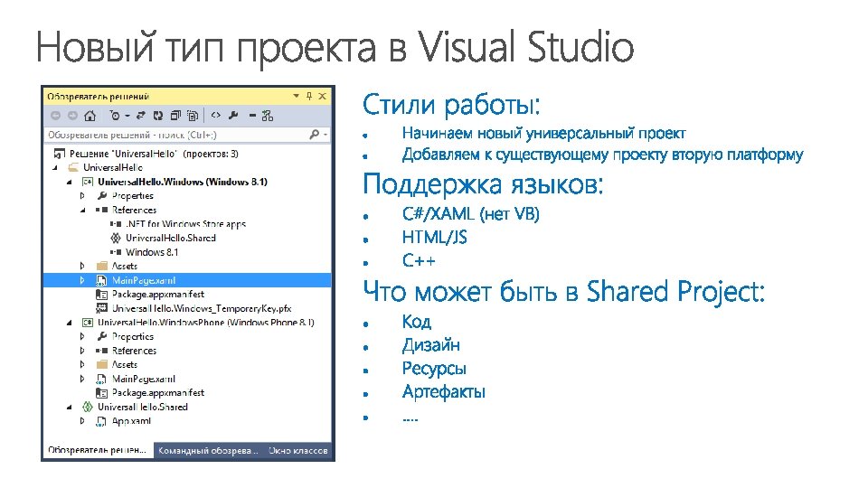Open the search options dropdown beside the magnifier
The width and height of the screenshot is (868, 488).
325,135
